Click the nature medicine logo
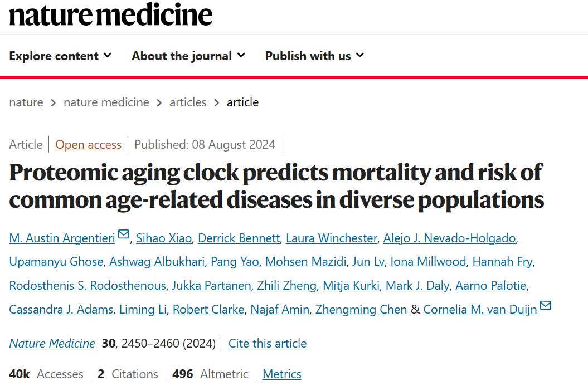The width and height of the screenshot is (588, 386). (x=111, y=15)
